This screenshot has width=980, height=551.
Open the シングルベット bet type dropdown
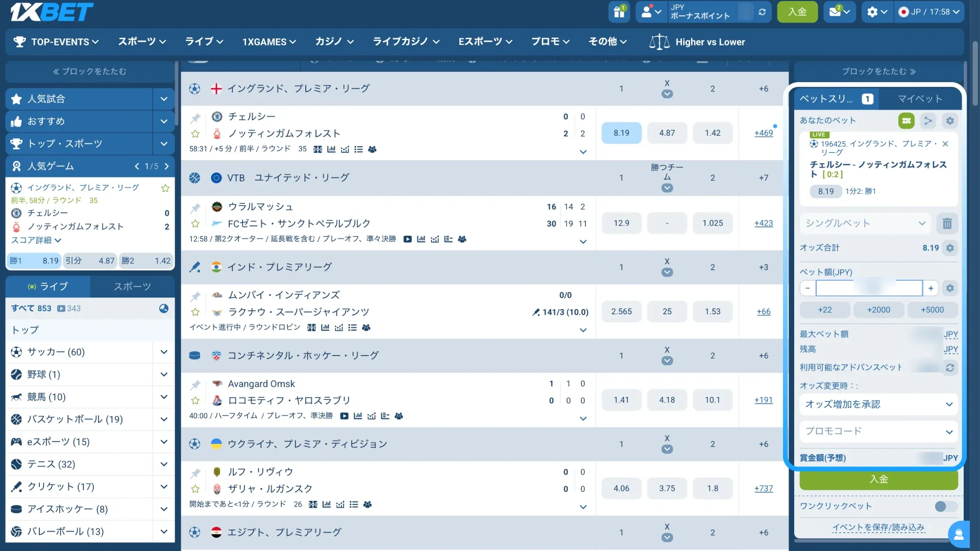[865, 223]
